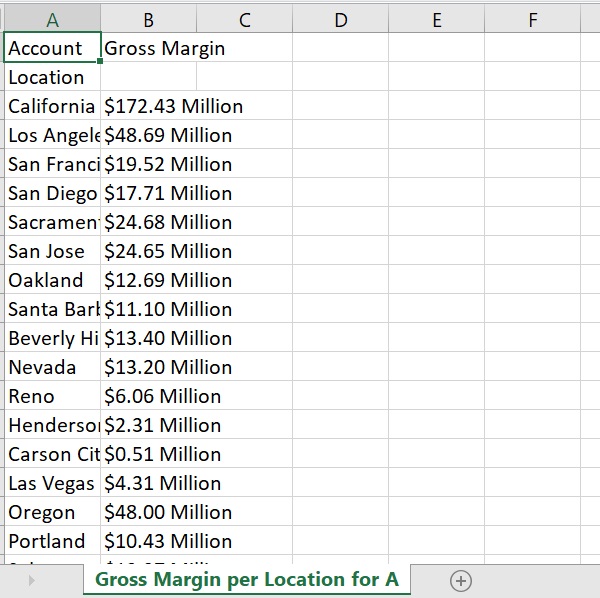Select Oregon's $48.00 Million cell
600x598 pixels.
tap(148, 512)
